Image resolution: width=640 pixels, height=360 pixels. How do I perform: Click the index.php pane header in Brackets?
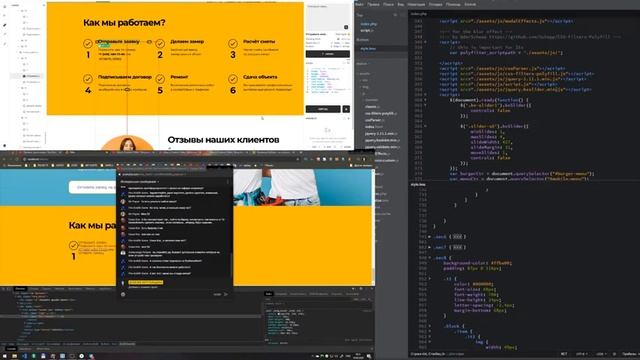coord(418,14)
